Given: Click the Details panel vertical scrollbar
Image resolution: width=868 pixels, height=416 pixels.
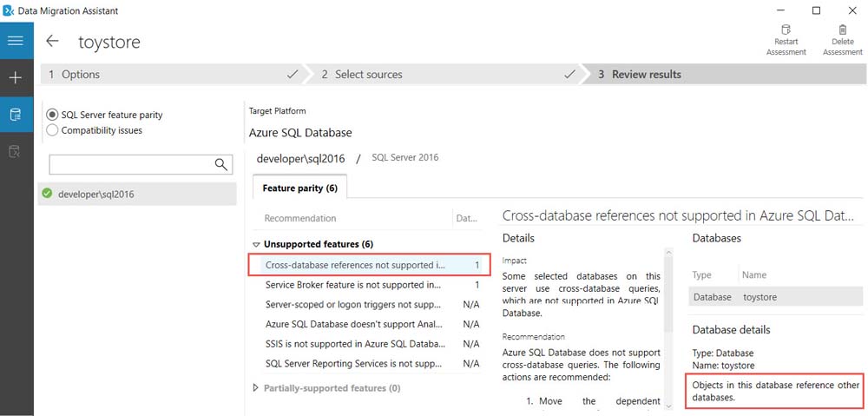Looking at the screenshot, I should 667,330.
